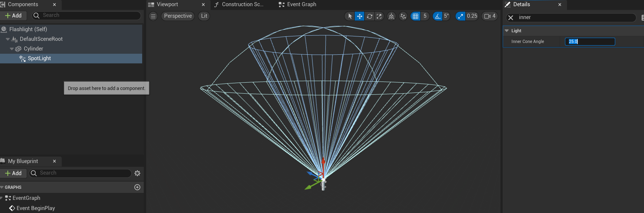The height and width of the screenshot is (213, 644).
Task: Select the Cylinder component
Action: [x=33, y=49]
